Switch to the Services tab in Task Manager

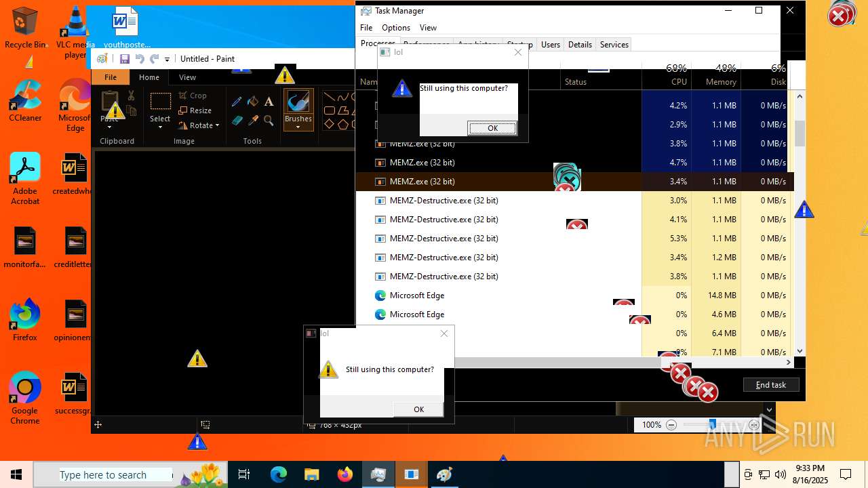tap(614, 45)
